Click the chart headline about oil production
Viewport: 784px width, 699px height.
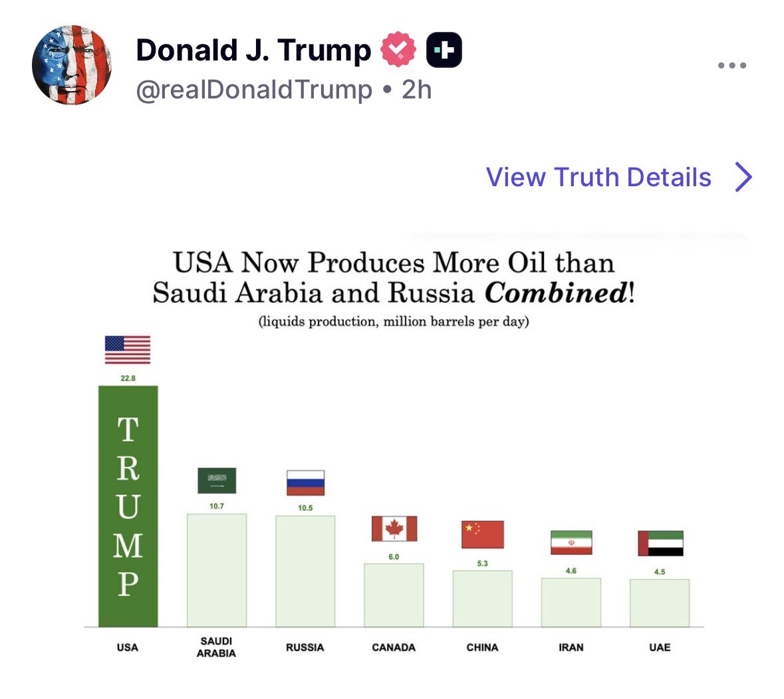tap(394, 278)
